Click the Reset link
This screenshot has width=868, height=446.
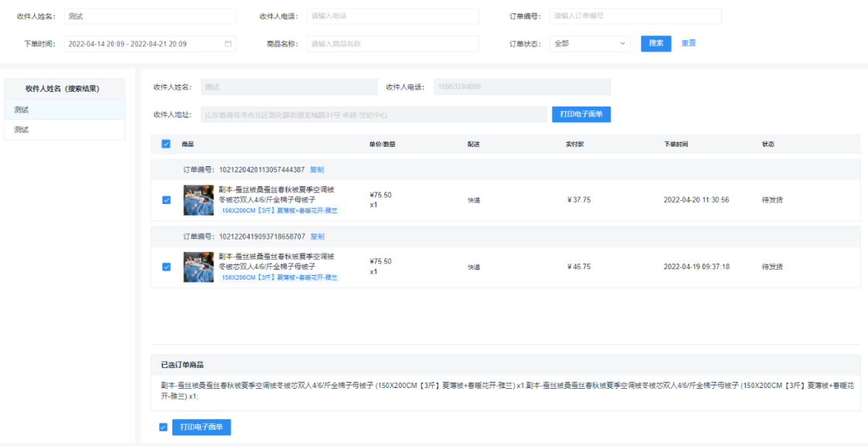pos(688,43)
